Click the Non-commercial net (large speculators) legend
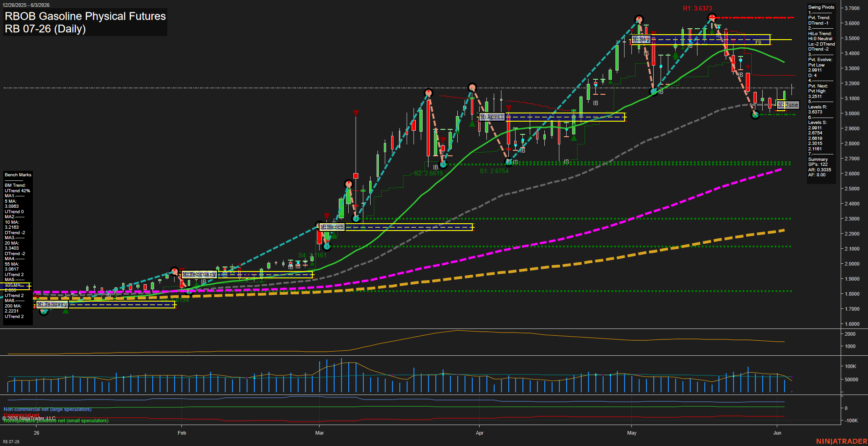 click(47, 410)
